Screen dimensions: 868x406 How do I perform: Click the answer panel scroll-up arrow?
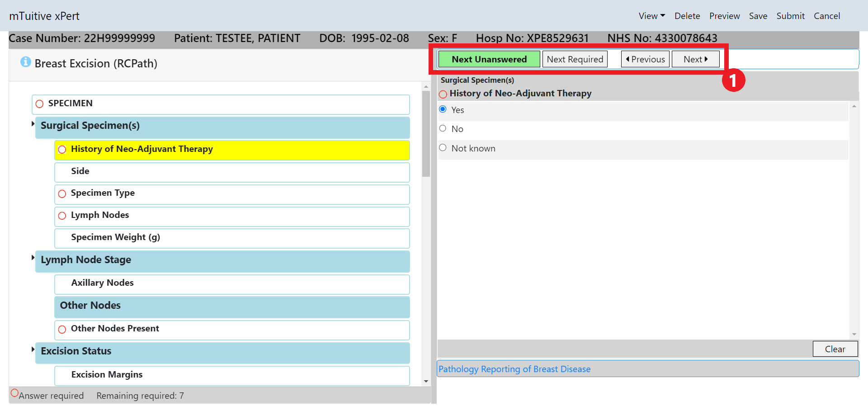pyautogui.click(x=854, y=106)
